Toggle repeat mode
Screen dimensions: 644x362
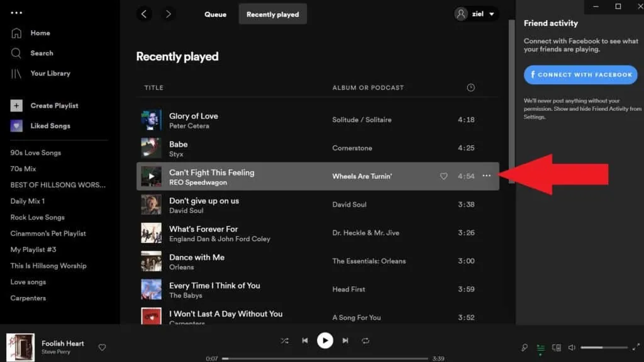click(x=365, y=341)
